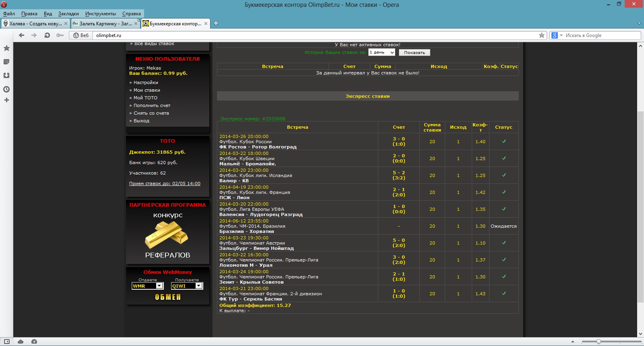Click Ваш баланс: 0.99 руб. text

tap(158, 73)
